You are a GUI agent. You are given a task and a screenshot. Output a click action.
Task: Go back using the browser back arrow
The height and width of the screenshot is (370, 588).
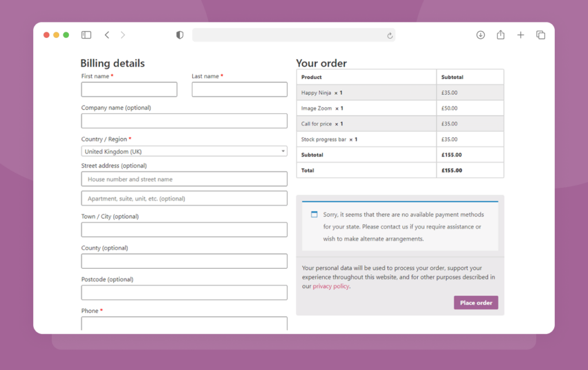coord(107,35)
